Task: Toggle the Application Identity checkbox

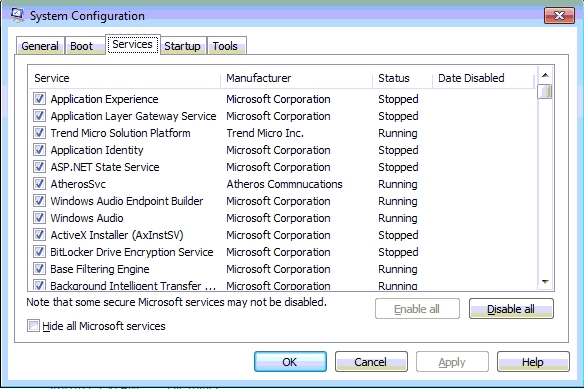Action: click(39, 149)
